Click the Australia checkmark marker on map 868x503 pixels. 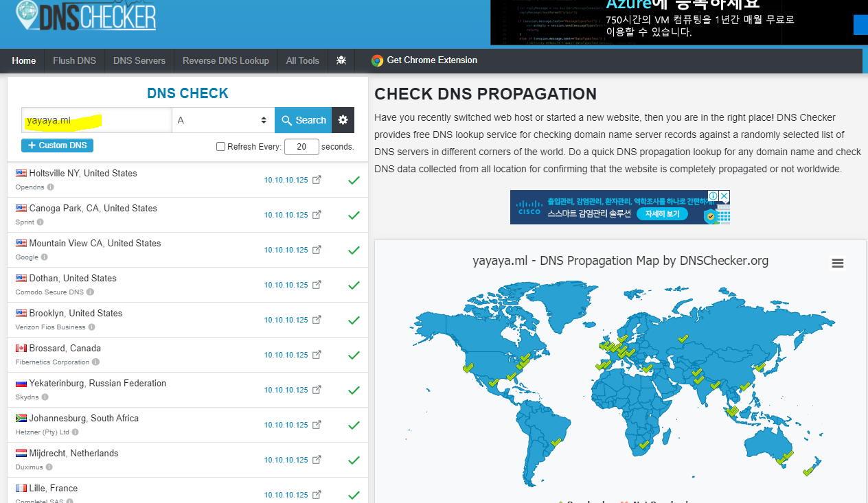784,458
